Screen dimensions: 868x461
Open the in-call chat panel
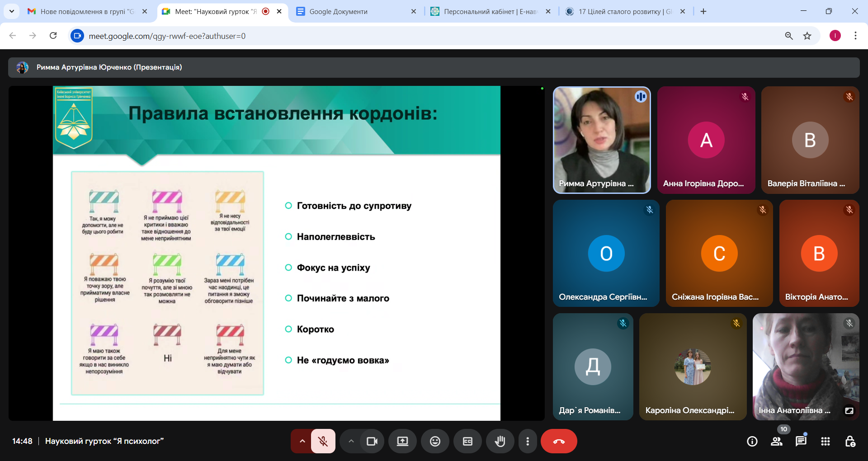pos(801,442)
